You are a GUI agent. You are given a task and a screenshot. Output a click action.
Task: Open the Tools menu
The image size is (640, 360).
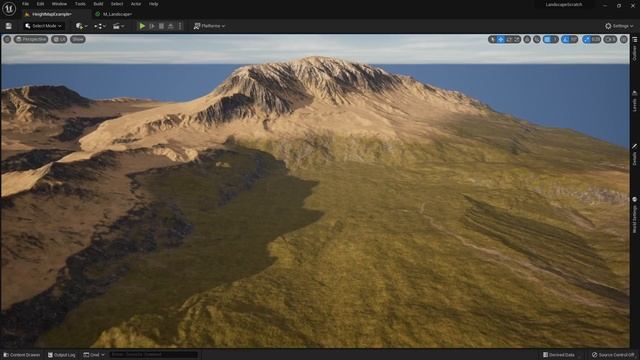pos(80,4)
